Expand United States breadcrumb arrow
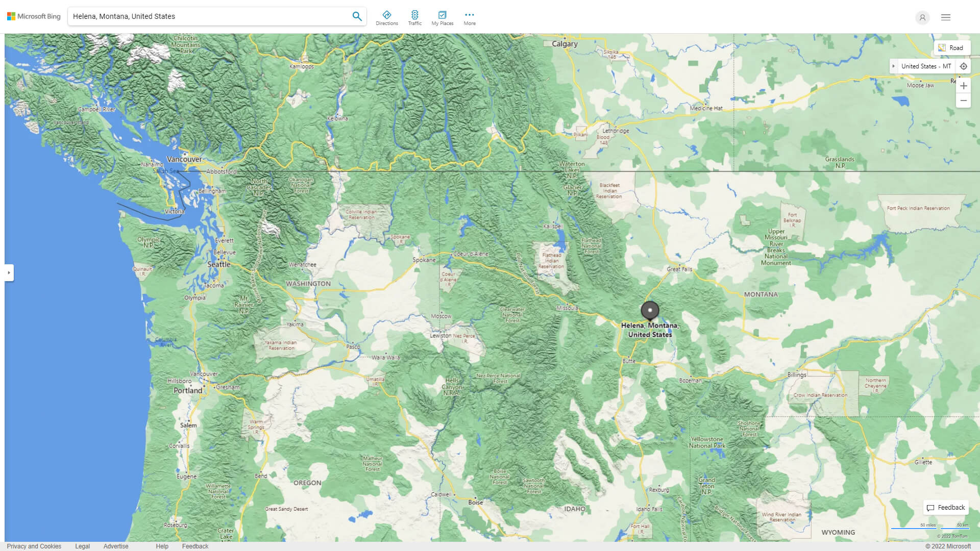The height and width of the screenshot is (551, 980). pyautogui.click(x=893, y=66)
